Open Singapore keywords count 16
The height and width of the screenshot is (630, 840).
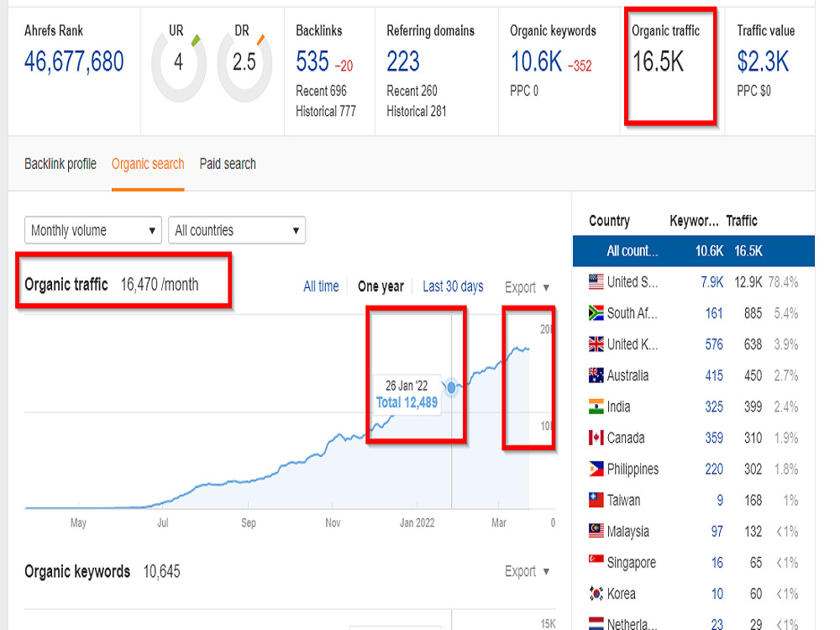pos(717,563)
